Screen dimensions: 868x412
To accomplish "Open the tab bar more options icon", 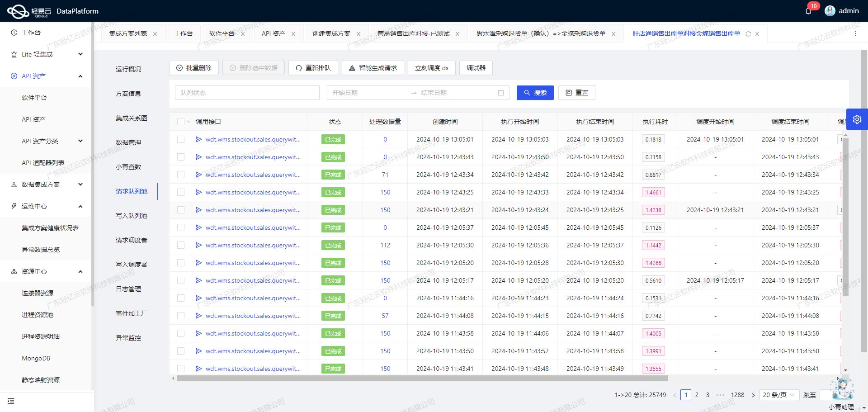I will [x=855, y=33].
